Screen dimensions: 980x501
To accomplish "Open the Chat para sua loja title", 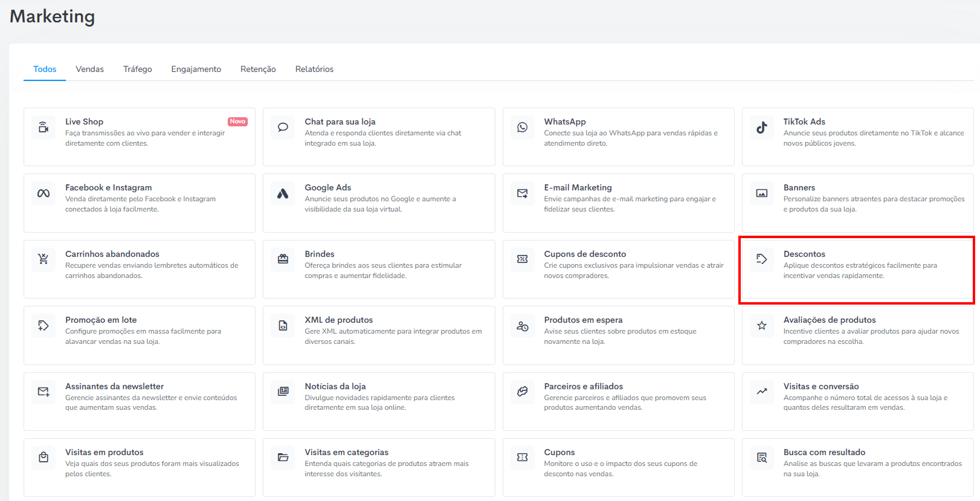I will [340, 121].
